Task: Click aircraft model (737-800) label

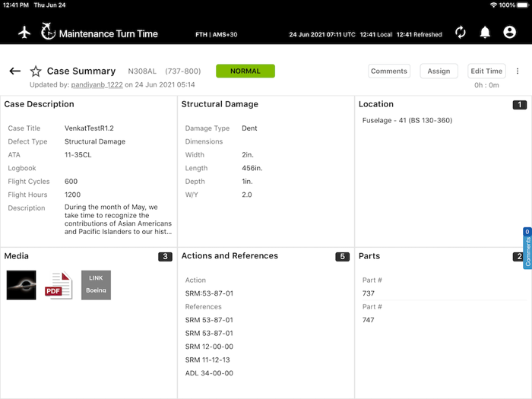Action: pyautogui.click(x=183, y=71)
